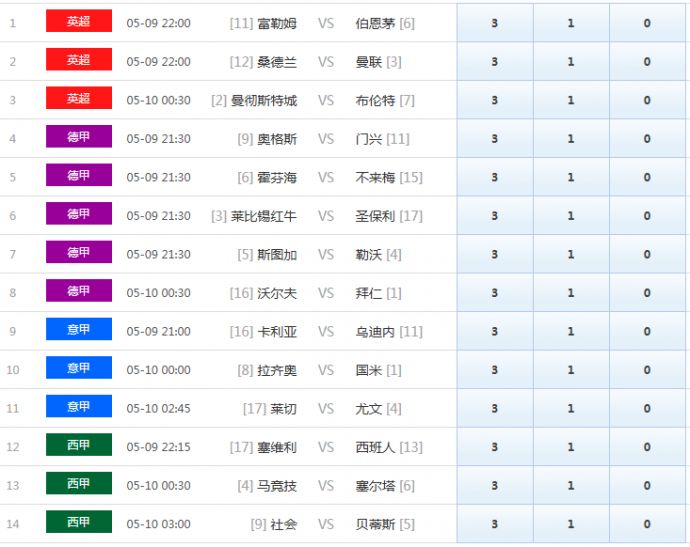This screenshot has height=547, width=690.
Task: Choose 1 for 斯图加 vs 勒沃
Action: (x=571, y=254)
